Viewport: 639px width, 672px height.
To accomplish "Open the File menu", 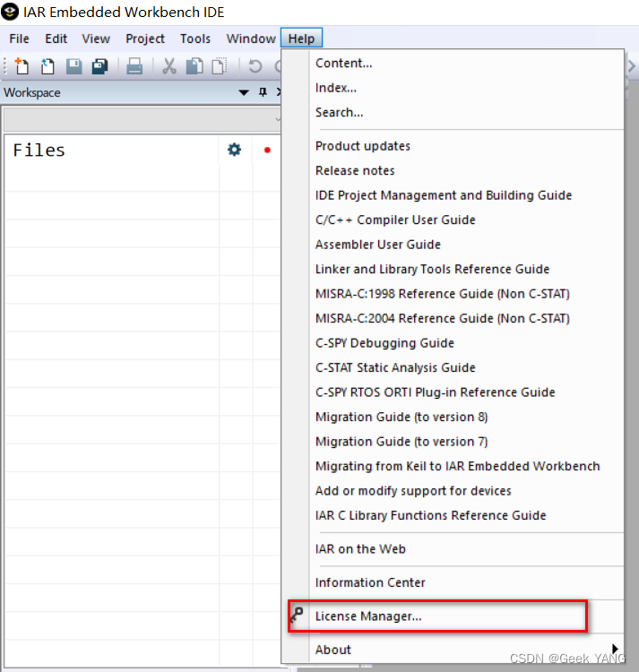I will pos(20,39).
